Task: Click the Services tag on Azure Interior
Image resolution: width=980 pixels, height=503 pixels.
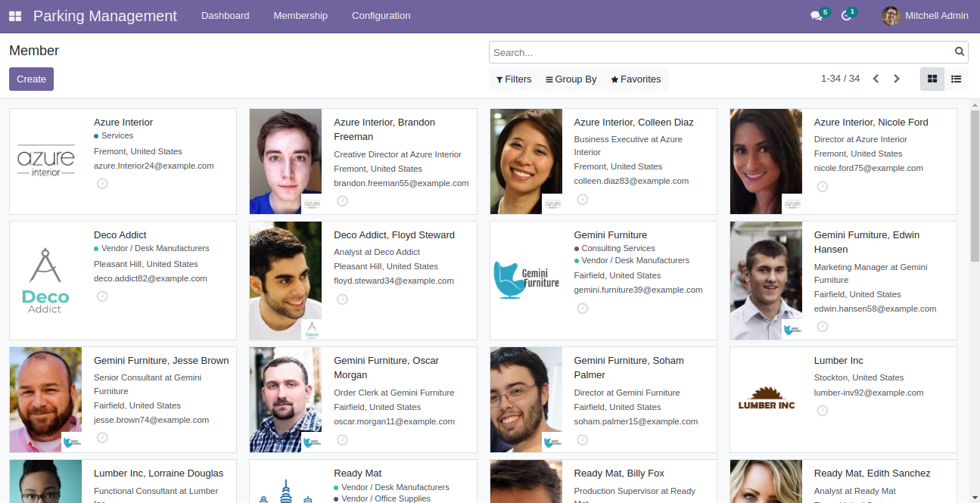Action: [114, 135]
